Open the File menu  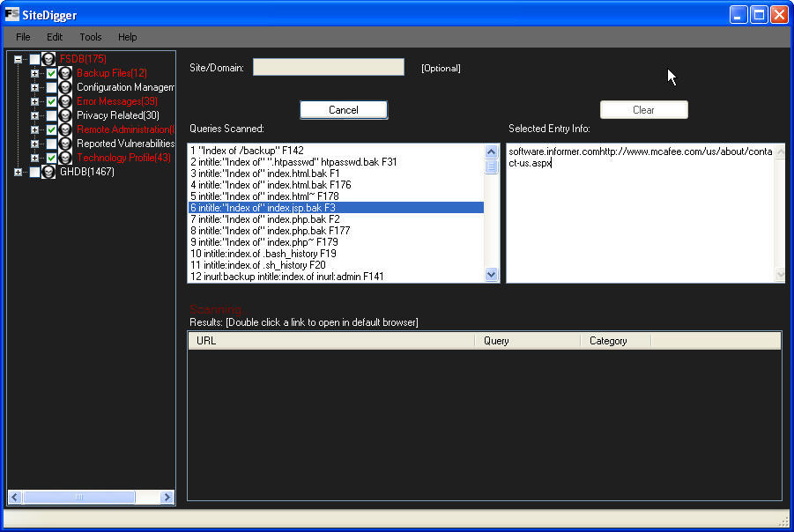(x=23, y=37)
